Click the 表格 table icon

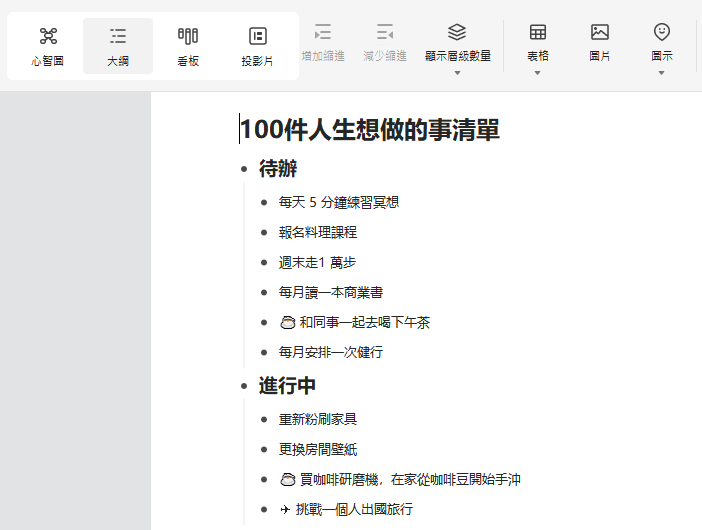[538, 32]
